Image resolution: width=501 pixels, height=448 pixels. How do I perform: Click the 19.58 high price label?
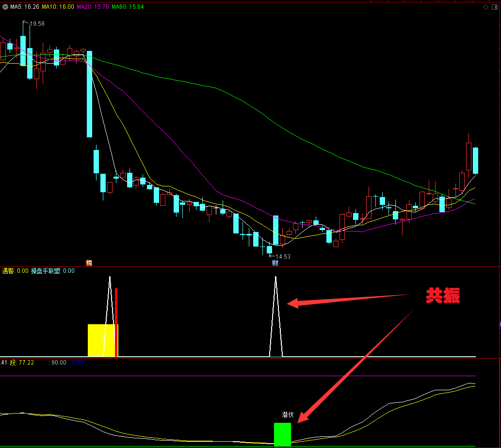[x=37, y=24]
